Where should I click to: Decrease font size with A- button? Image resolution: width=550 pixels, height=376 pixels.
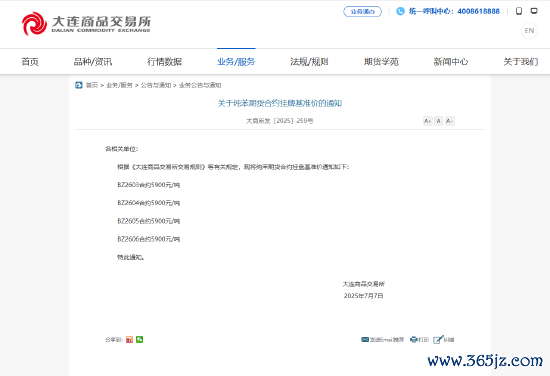coord(450,121)
